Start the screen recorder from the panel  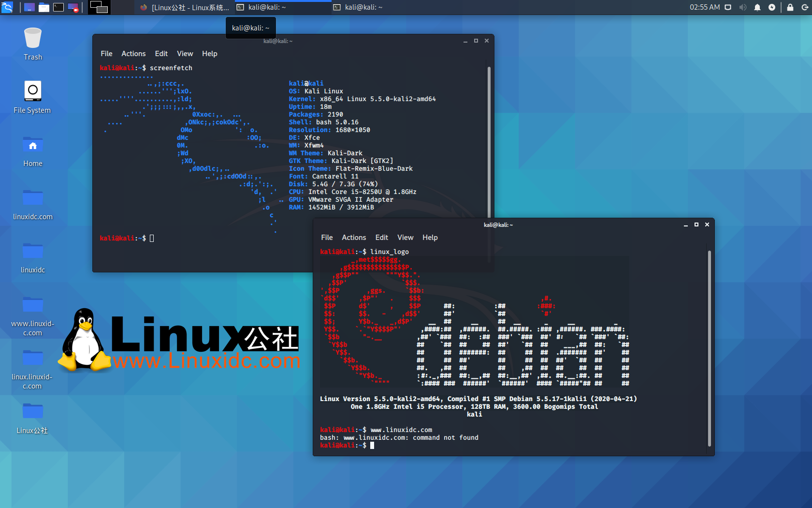pos(73,7)
